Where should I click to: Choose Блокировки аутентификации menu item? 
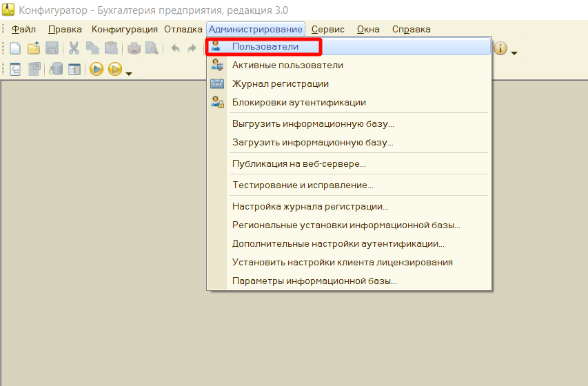298,102
